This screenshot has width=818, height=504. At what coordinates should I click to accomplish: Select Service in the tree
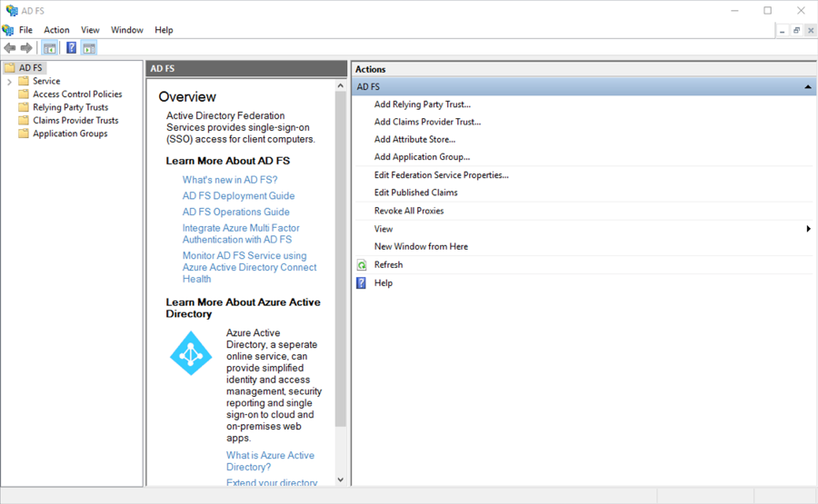click(x=46, y=81)
